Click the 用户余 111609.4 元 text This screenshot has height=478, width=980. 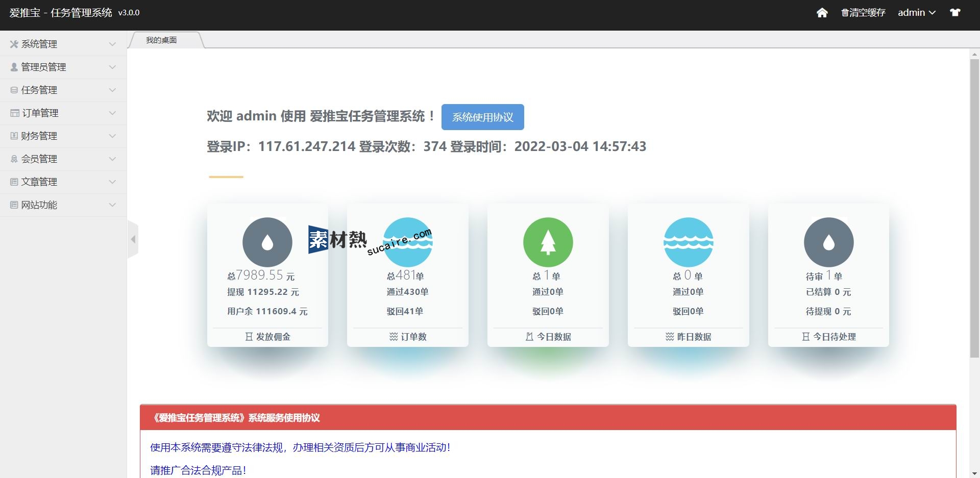pyautogui.click(x=267, y=311)
